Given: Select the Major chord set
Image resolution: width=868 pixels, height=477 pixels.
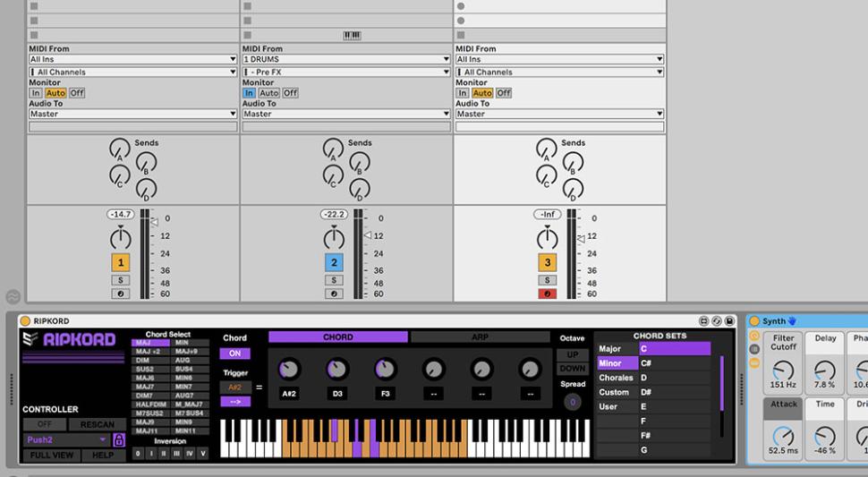Looking at the screenshot, I should 617,349.
